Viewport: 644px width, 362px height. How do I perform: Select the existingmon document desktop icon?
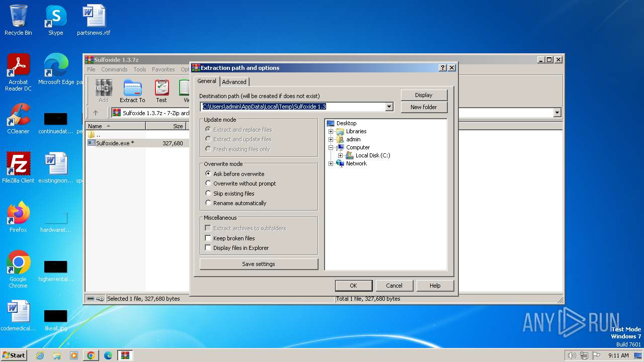(x=56, y=168)
